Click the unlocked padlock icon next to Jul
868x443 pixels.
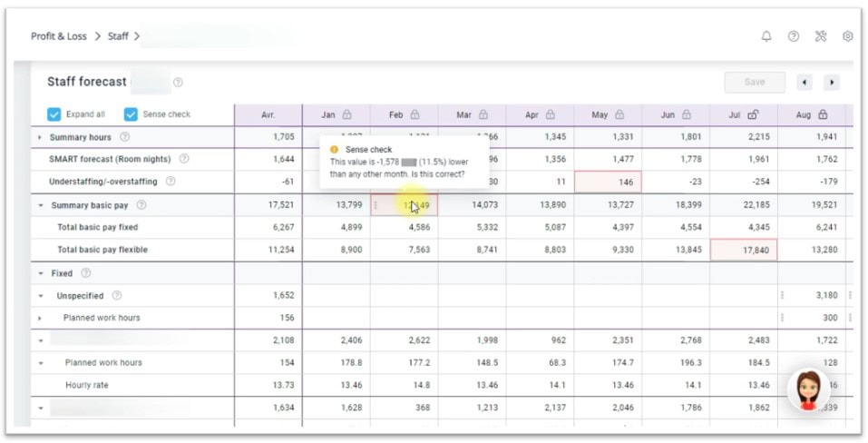tap(753, 115)
